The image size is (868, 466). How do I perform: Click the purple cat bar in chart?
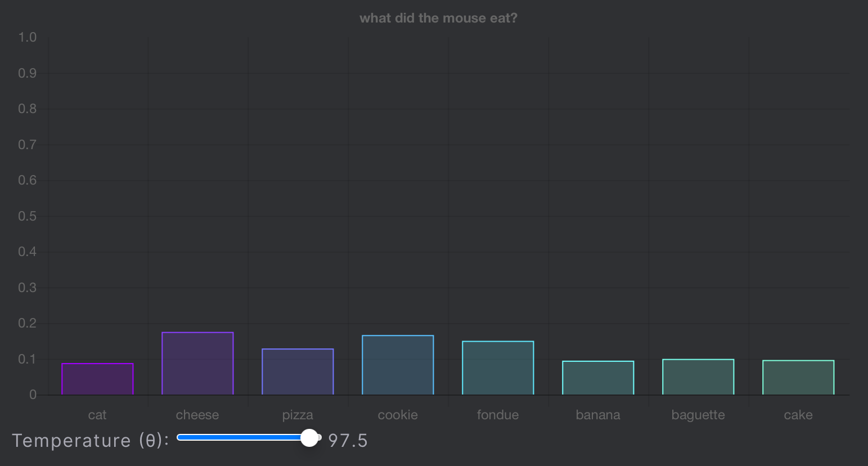[97, 379]
